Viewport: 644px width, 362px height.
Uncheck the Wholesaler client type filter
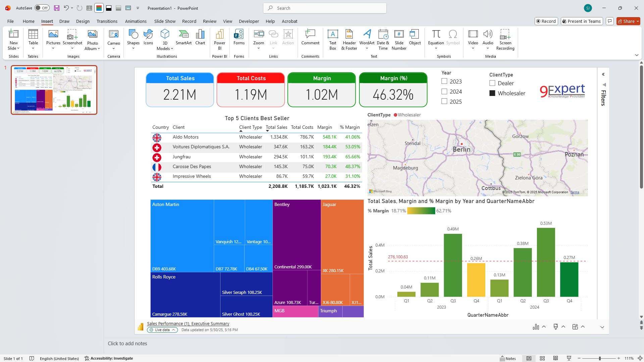493,93
